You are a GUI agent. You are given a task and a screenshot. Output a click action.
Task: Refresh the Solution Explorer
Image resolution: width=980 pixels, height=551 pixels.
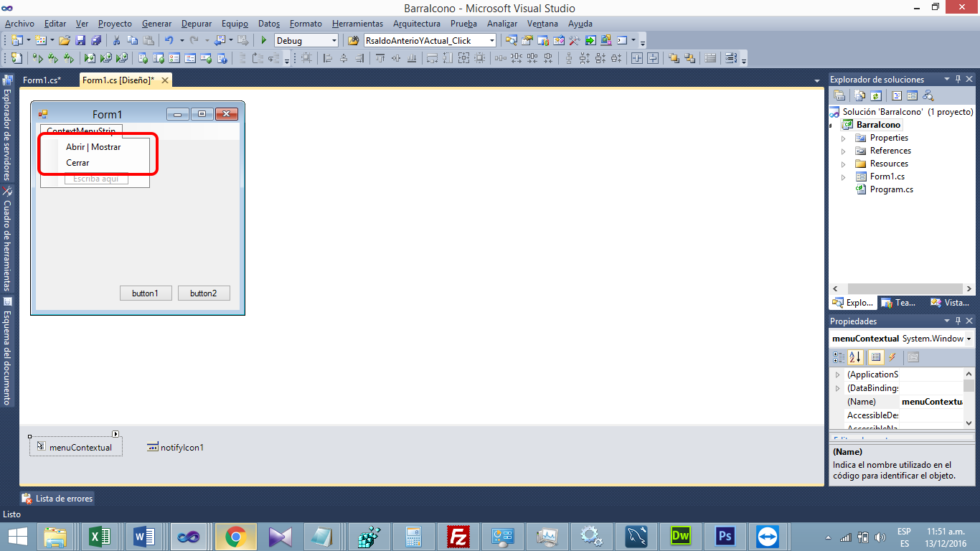pos(875,95)
